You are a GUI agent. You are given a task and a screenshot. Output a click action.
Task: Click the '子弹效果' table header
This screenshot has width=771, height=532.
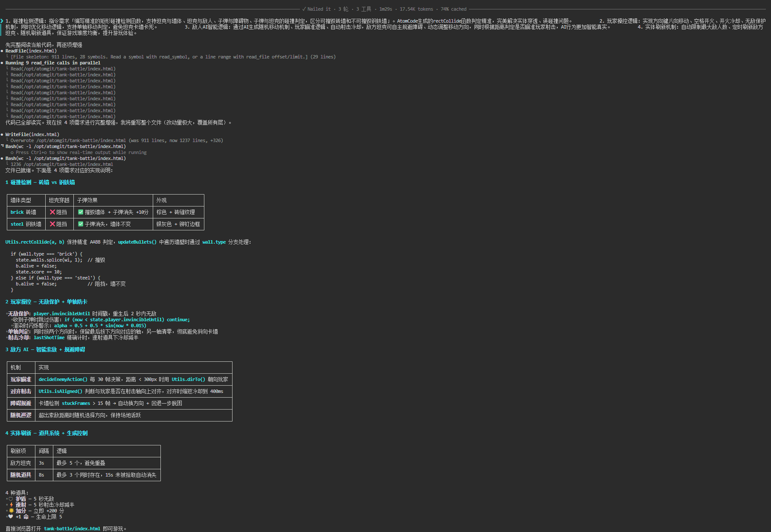(87, 200)
